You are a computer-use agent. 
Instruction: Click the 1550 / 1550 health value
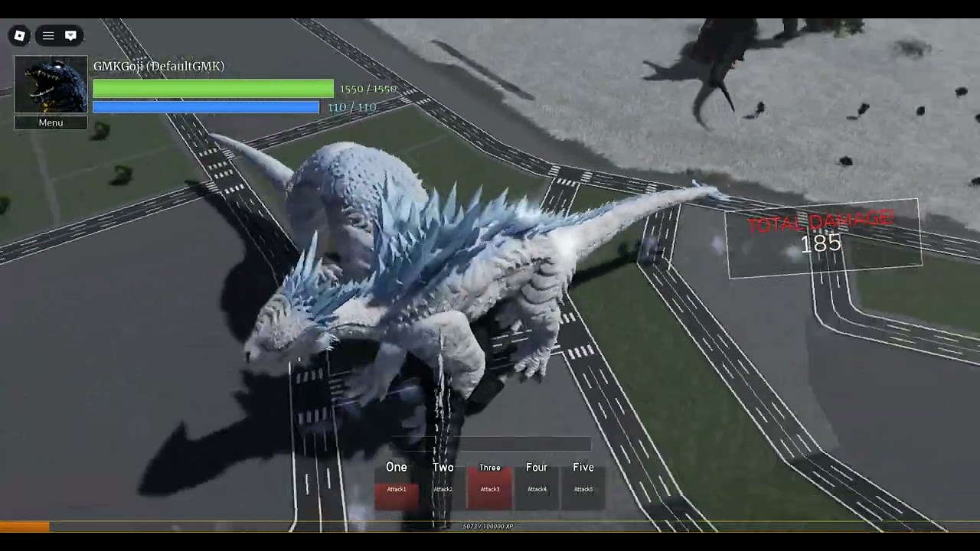(x=368, y=89)
